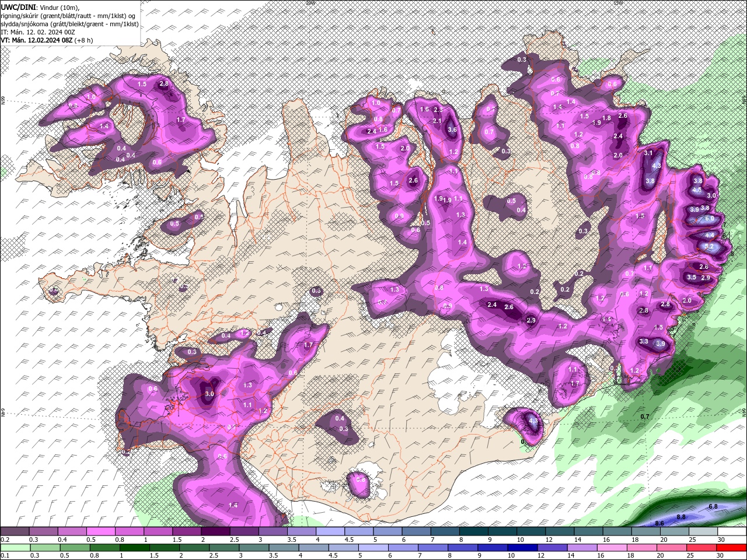
Task: Click the '6.8' precipitation value on the map
Action: point(713,506)
